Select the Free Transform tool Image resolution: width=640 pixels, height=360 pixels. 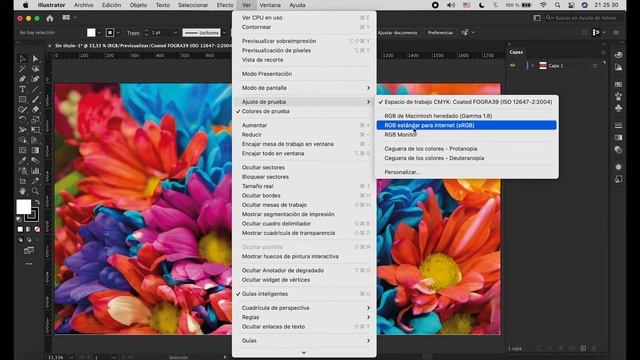coord(36,130)
